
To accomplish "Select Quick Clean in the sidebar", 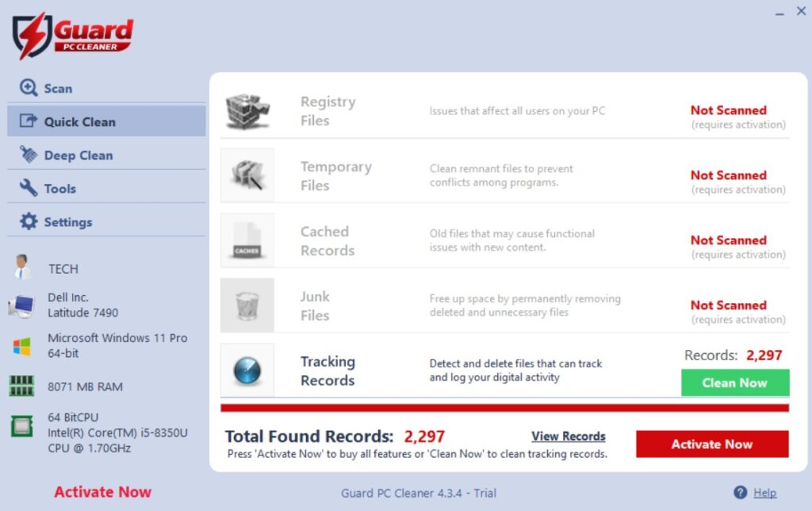I will pyautogui.click(x=79, y=121).
